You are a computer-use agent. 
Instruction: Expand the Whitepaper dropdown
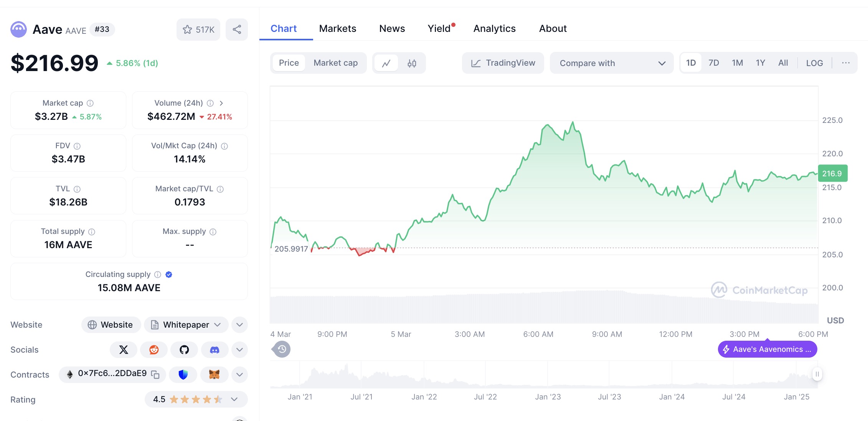[186, 325]
